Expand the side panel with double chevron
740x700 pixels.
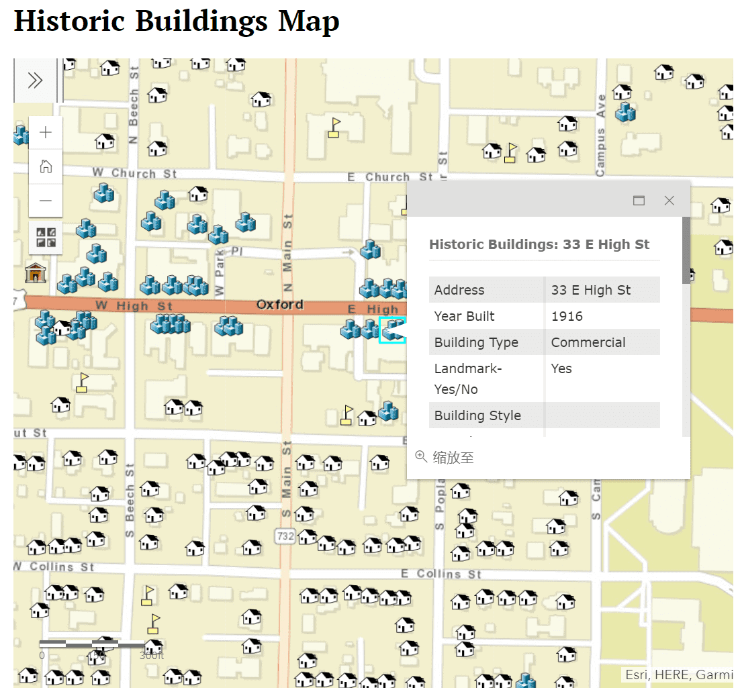(35, 81)
